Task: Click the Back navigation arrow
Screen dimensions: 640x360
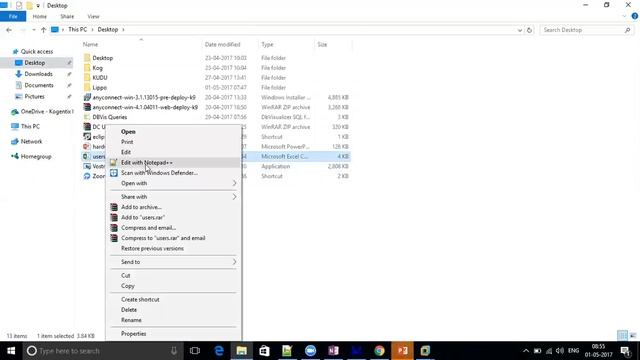Action: [9, 30]
